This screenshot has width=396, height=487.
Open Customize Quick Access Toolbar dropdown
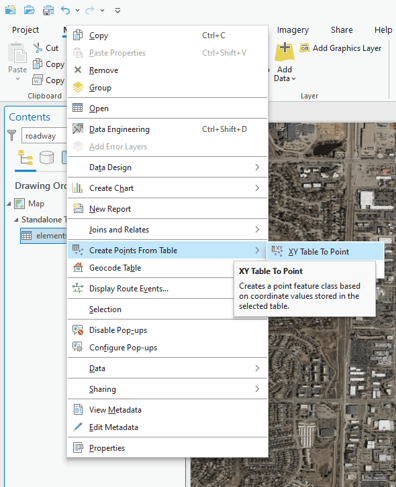click(118, 11)
